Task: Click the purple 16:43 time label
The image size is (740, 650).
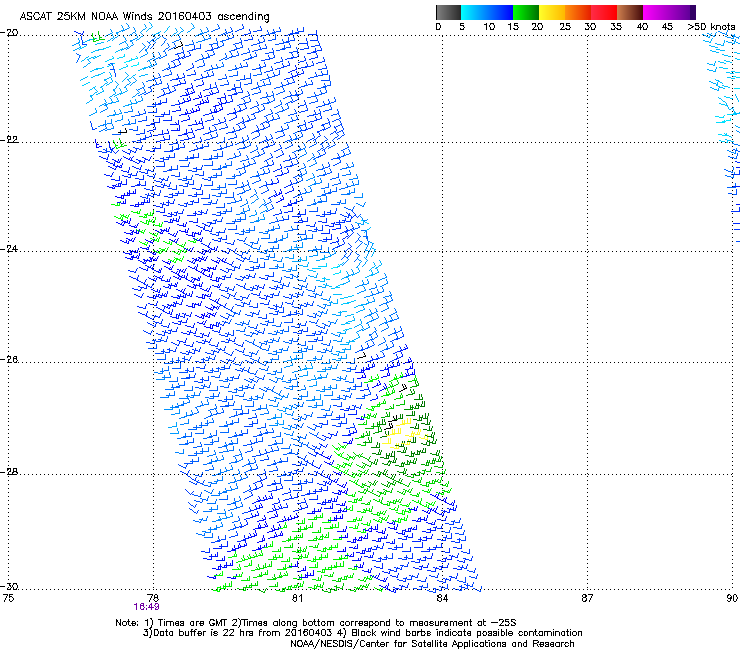Action: point(146,607)
